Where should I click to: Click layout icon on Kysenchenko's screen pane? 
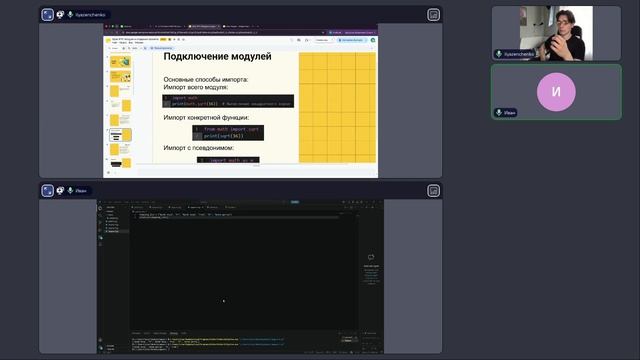tap(433, 15)
